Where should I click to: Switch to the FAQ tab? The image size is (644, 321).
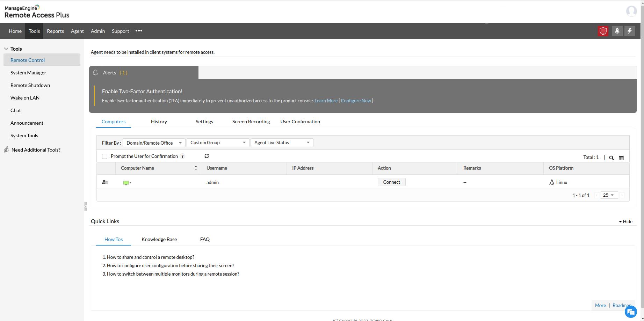coord(205,239)
